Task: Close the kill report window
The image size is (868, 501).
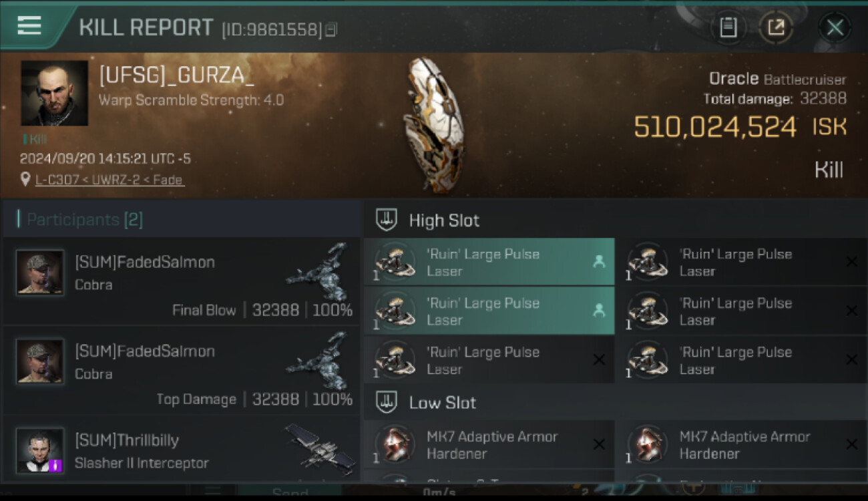Action: [x=835, y=27]
